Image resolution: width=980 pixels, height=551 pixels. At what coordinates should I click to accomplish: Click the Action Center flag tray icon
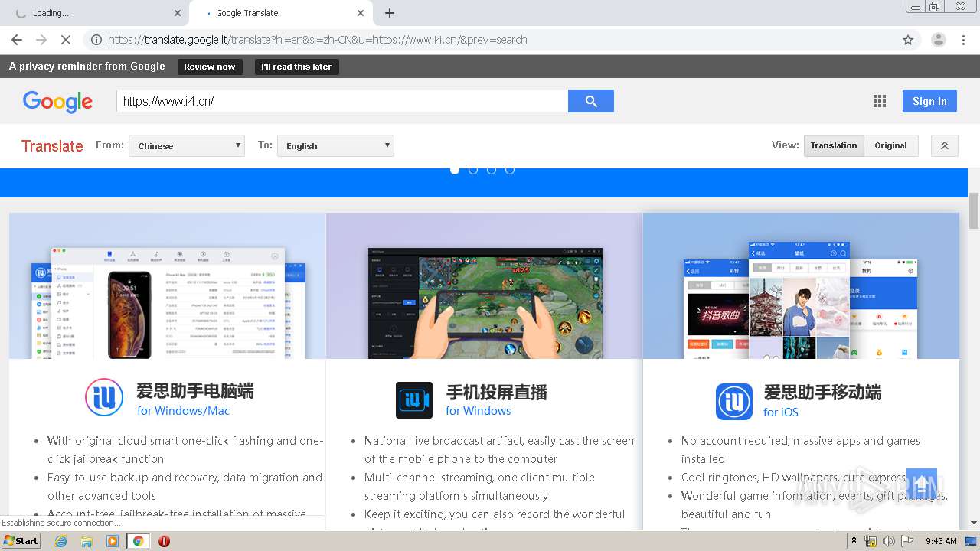906,541
